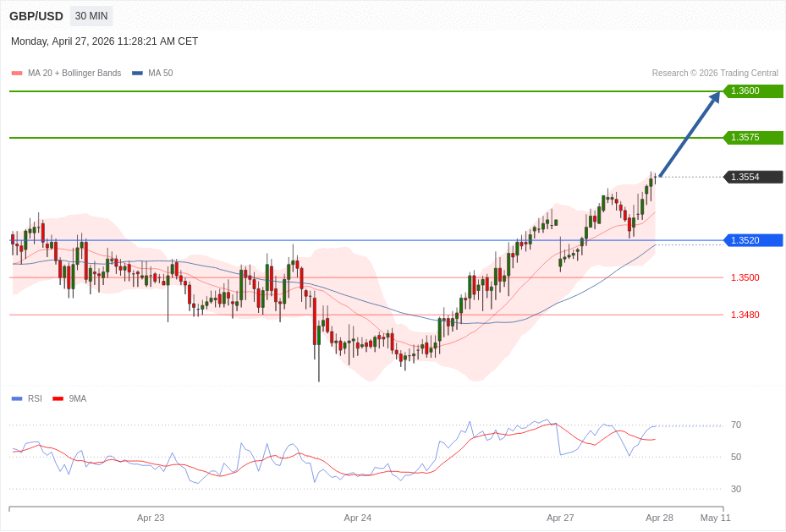Click the 1.3554 current price tag
The height and width of the screenshot is (532, 786).
tap(752, 177)
